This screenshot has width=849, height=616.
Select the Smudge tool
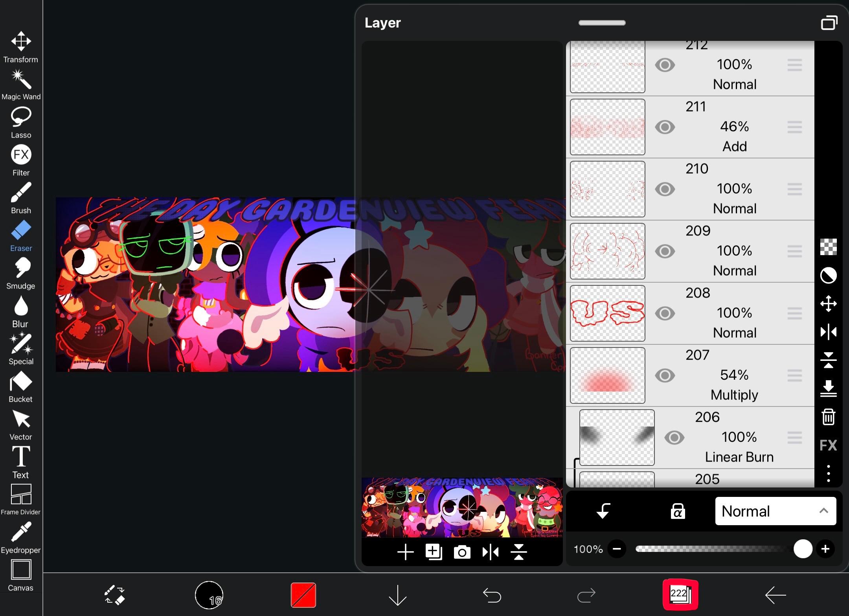[21, 274]
